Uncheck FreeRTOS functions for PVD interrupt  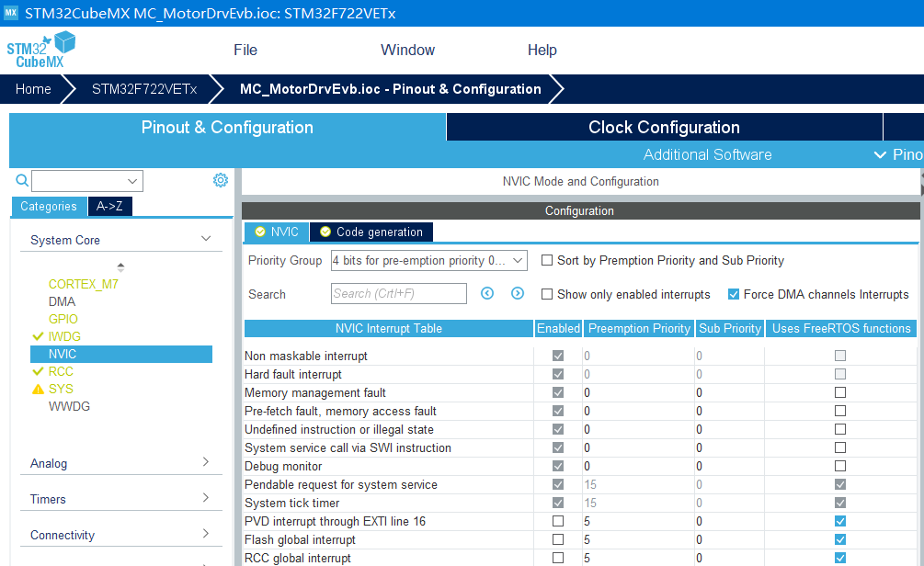(840, 521)
